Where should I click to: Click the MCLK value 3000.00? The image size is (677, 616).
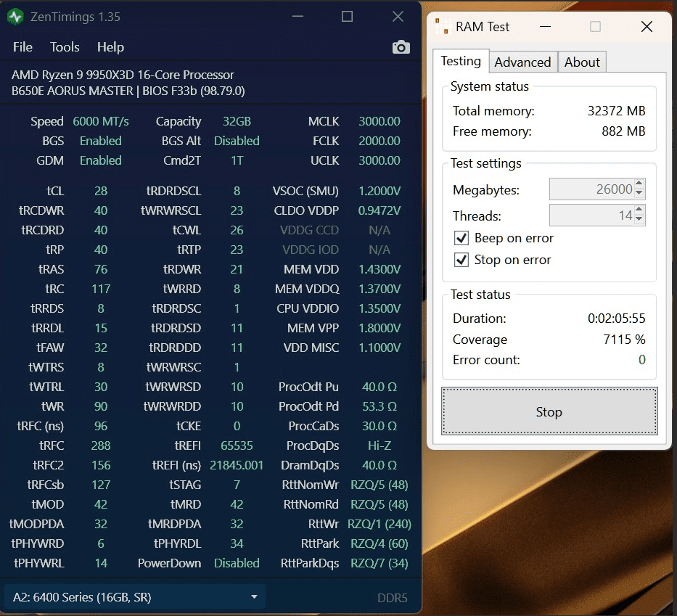click(x=379, y=121)
